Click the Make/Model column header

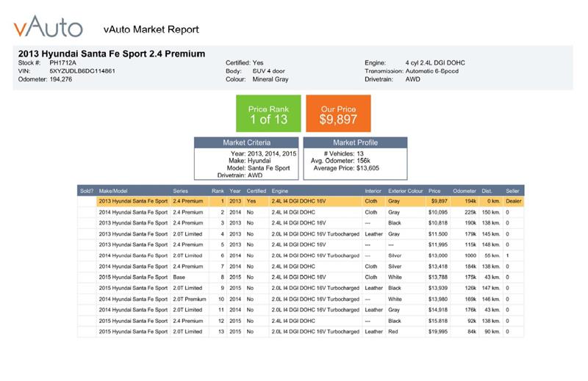[x=113, y=191]
